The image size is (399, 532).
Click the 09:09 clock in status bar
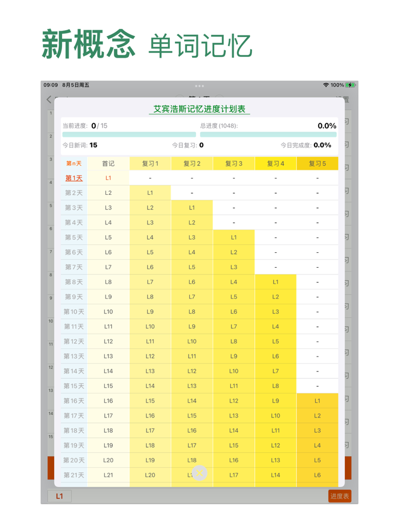coord(51,85)
